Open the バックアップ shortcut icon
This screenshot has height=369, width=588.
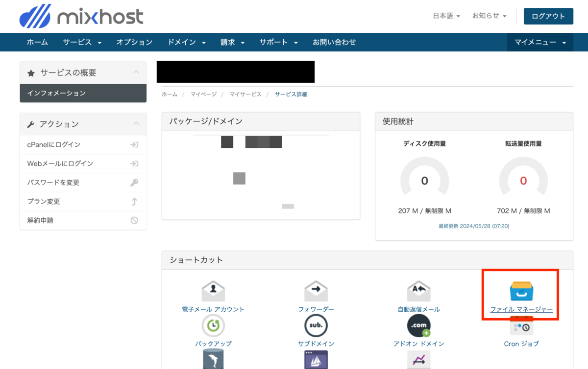click(213, 325)
